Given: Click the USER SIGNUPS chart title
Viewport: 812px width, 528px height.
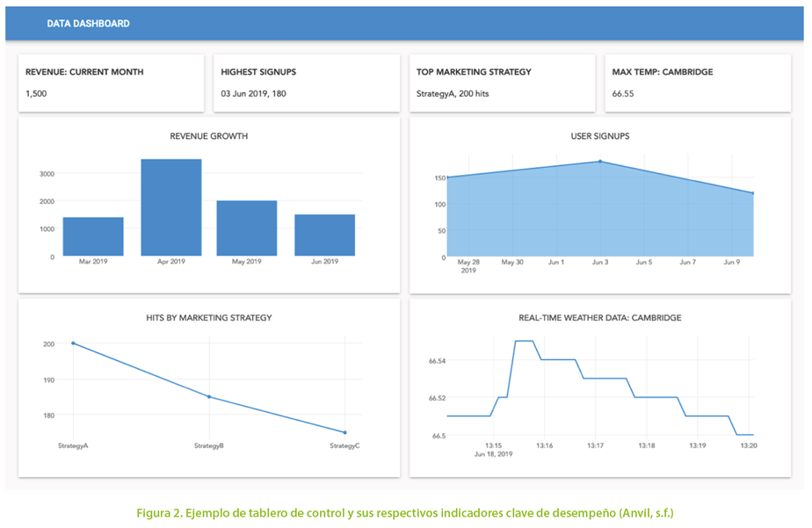Looking at the screenshot, I should (599, 136).
